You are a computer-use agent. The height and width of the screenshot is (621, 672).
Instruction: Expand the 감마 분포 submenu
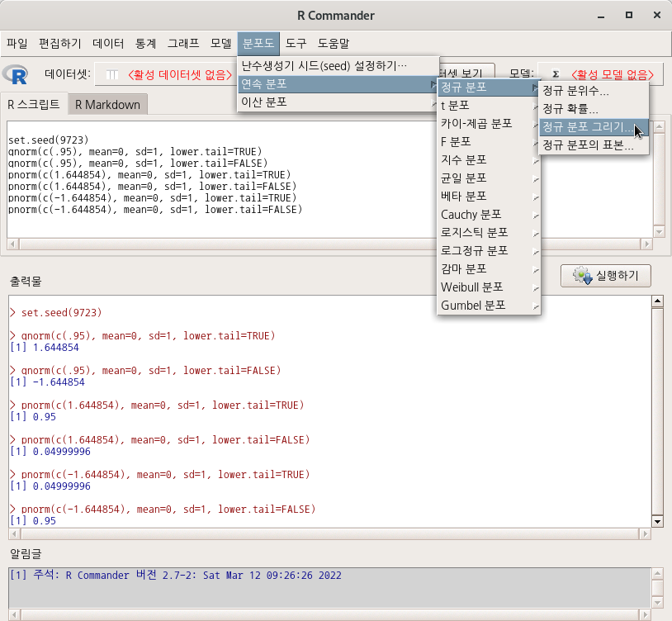(x=489, y=269)
